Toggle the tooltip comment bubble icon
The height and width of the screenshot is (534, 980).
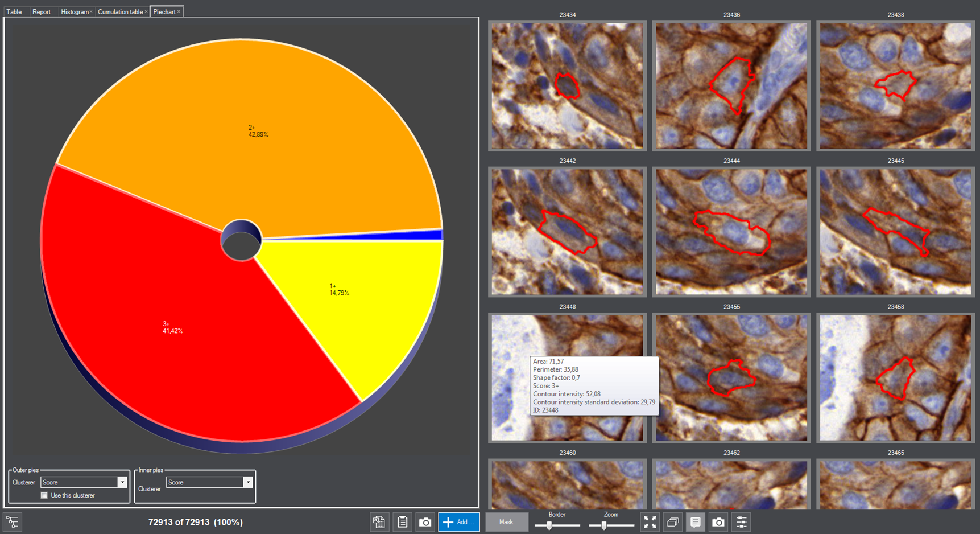point(695,522)
